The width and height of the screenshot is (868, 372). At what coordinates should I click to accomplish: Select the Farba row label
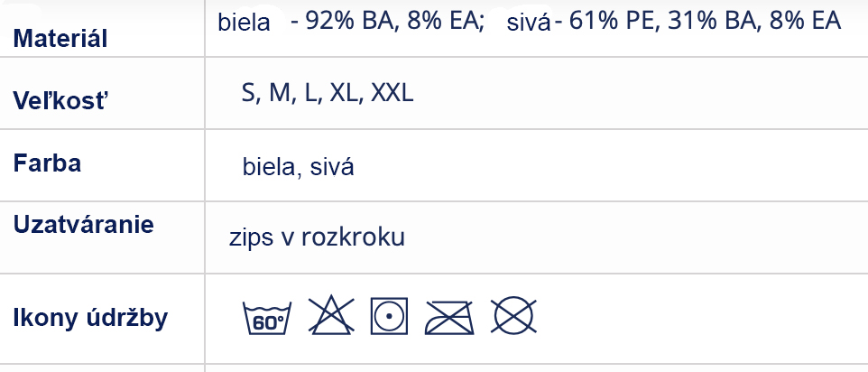pyautogui.click(x=48, y=163)
